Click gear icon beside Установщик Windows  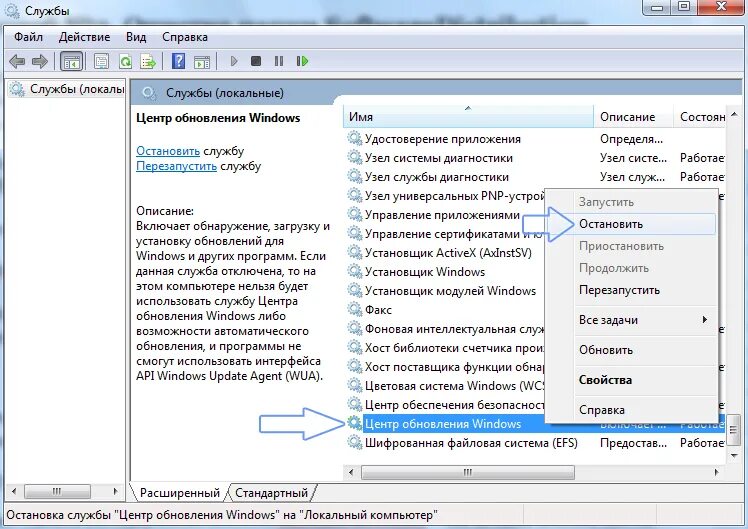354,272
